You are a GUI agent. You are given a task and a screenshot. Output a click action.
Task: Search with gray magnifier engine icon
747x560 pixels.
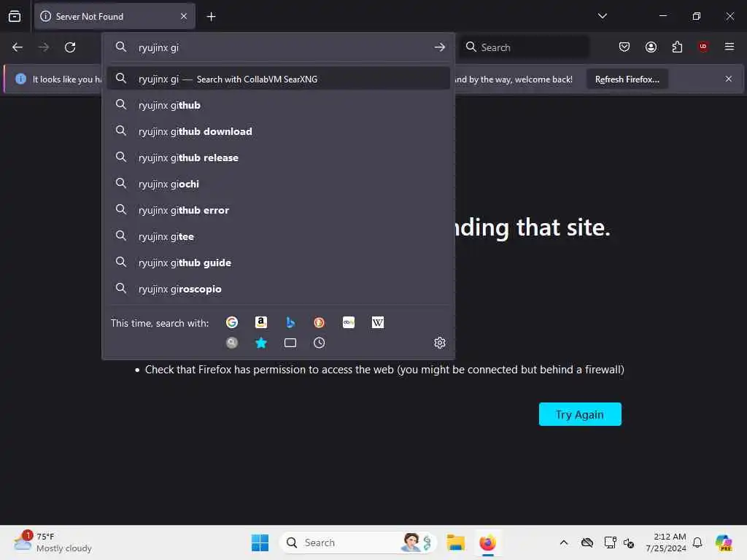click(x=232, y=343)
